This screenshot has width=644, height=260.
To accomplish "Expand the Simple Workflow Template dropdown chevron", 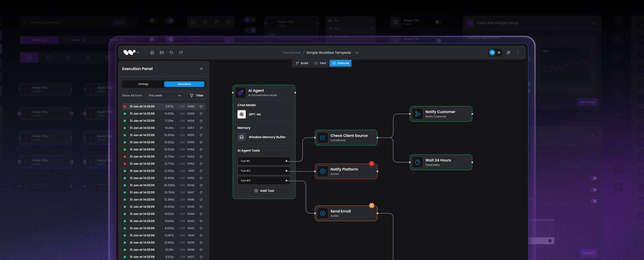I will (x=357, y=53).
